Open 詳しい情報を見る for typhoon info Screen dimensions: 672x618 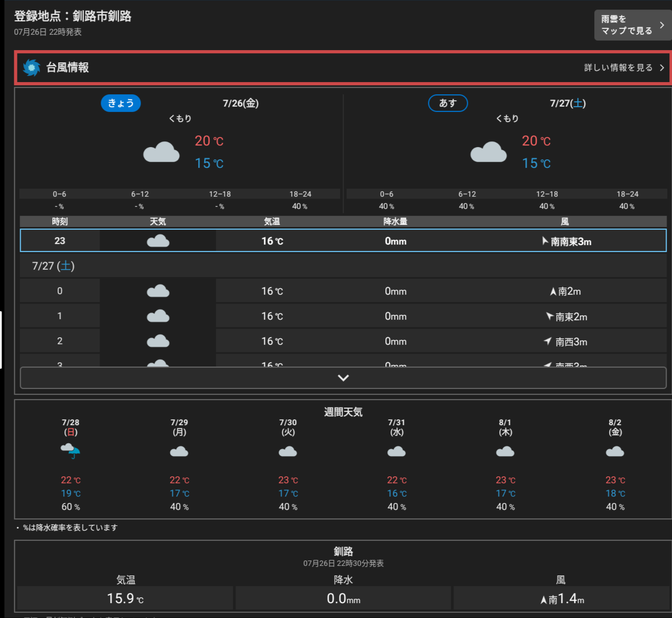pyautogui.click(x=624, y=68)
